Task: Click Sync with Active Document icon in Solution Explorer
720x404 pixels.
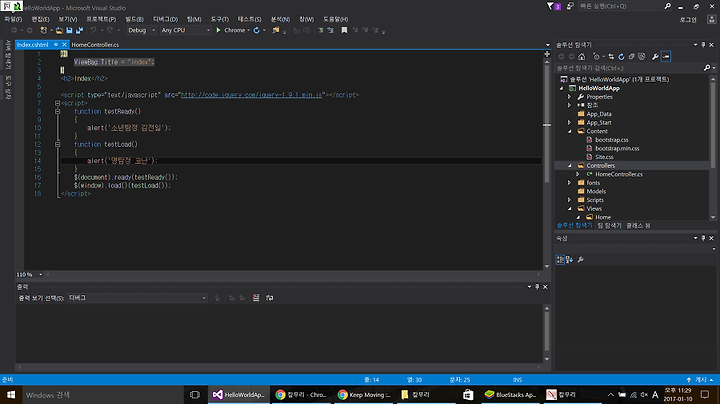Action: pyautogui.click(x=611, y=56)
